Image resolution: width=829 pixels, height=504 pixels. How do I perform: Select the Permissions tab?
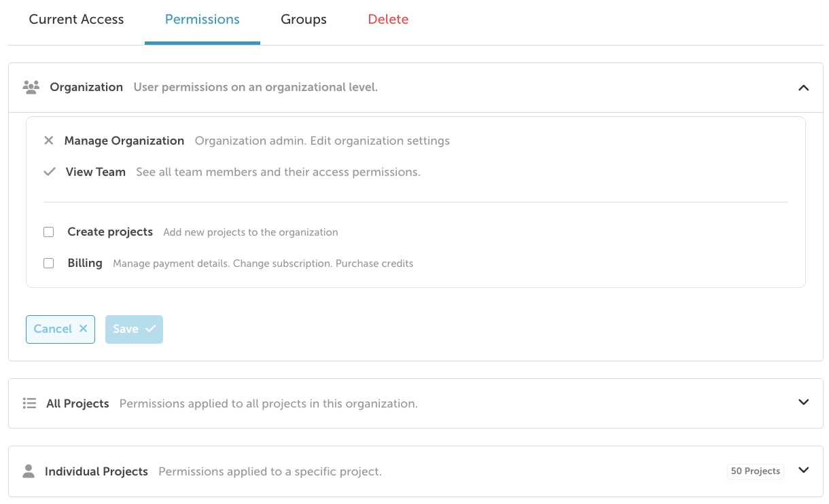202,20
